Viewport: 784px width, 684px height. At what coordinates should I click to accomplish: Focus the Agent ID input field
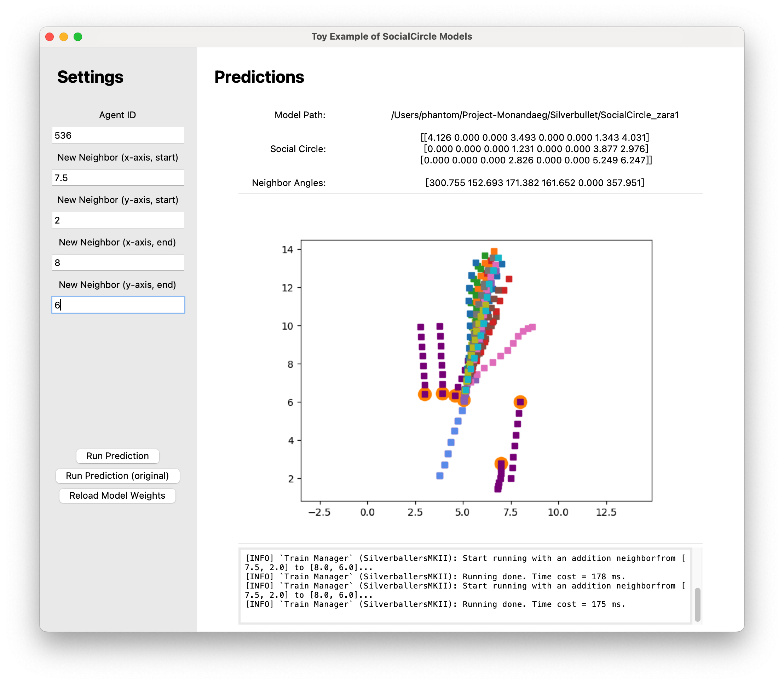point(117,135)
